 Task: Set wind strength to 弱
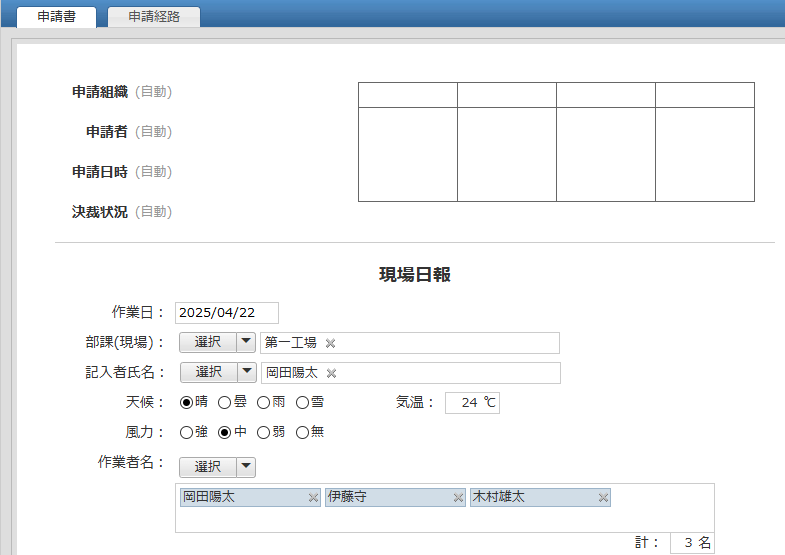pyautogui.click(x=264, y=432)
